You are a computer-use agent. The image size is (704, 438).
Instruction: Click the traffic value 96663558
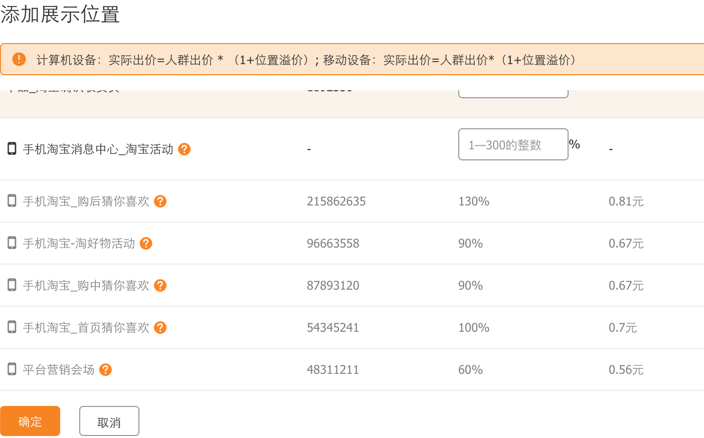pyautogui.click(x=333, y=244)
